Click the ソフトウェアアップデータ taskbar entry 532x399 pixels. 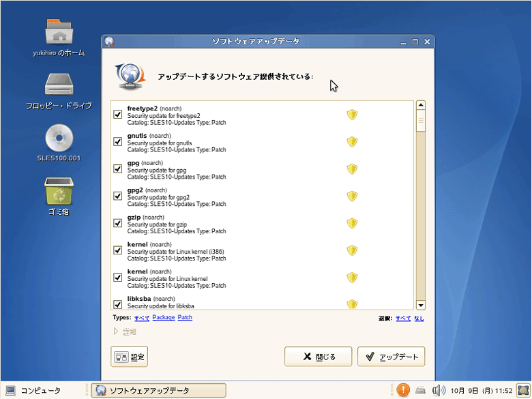[x=158, y=390]
